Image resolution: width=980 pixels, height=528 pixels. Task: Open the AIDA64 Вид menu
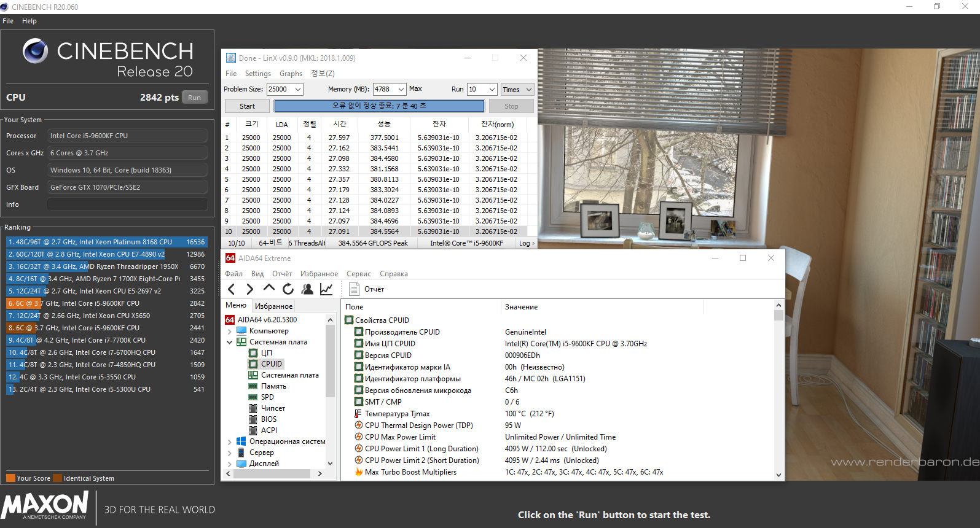pos(257,274)
